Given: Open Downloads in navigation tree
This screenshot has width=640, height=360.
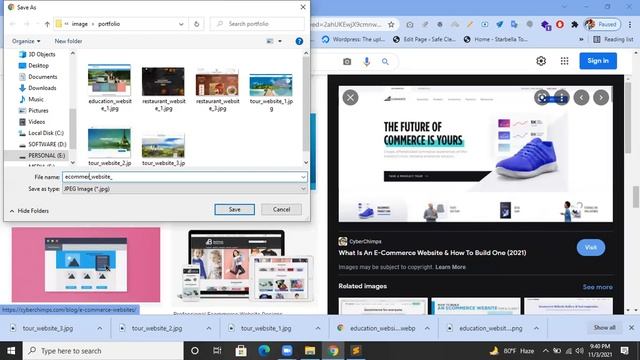Looking at the screenshot, I should point(38,88).
